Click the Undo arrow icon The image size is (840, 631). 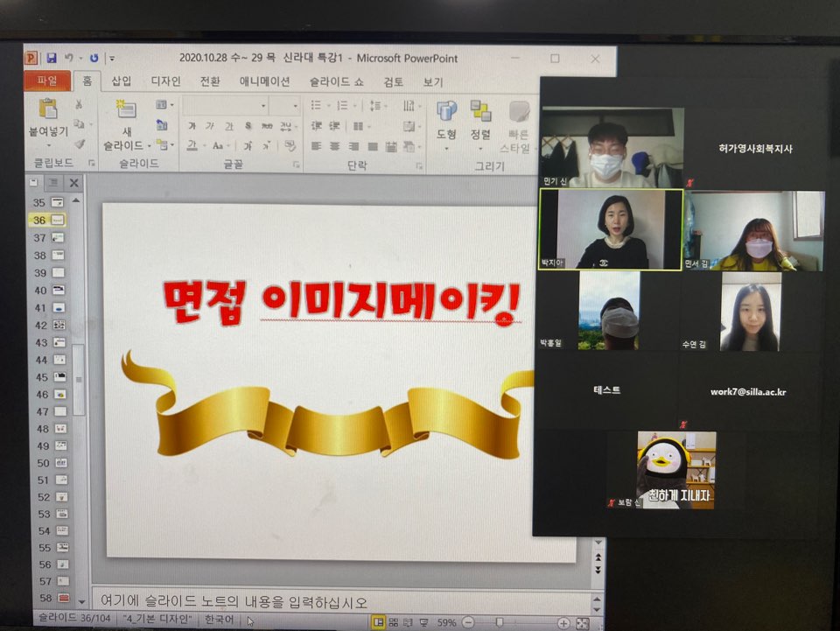pos(68,57)
